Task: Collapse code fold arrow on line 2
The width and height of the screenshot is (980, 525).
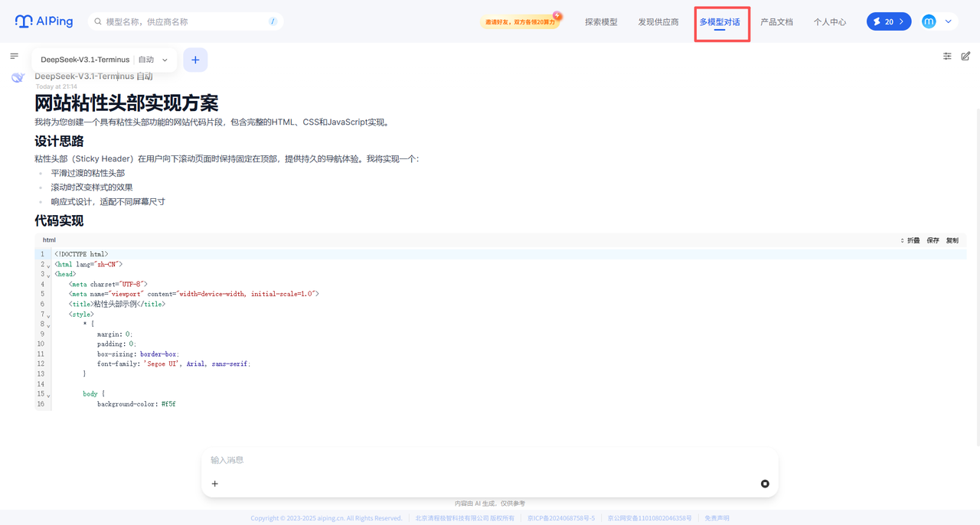Action: point(48,266)
